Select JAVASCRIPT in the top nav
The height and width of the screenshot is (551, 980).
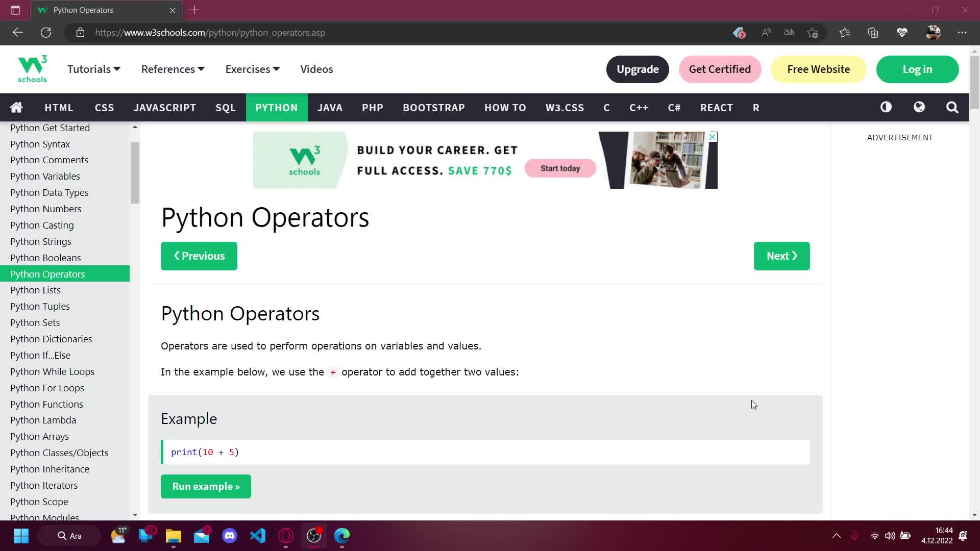tap(165, 108)
